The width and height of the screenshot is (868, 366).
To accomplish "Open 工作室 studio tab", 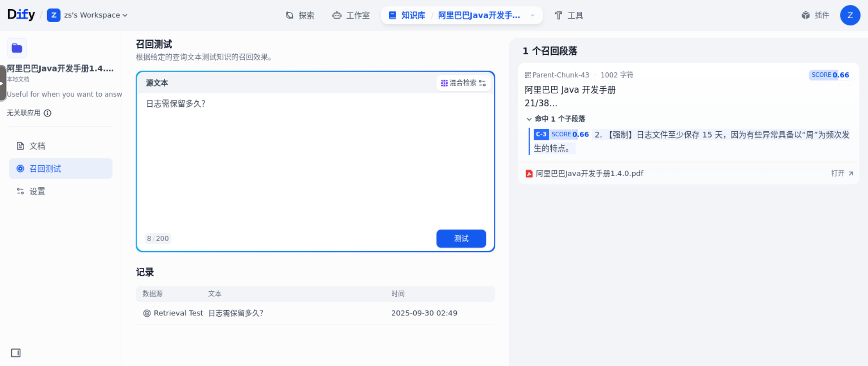I will click(x=351, y=15).
